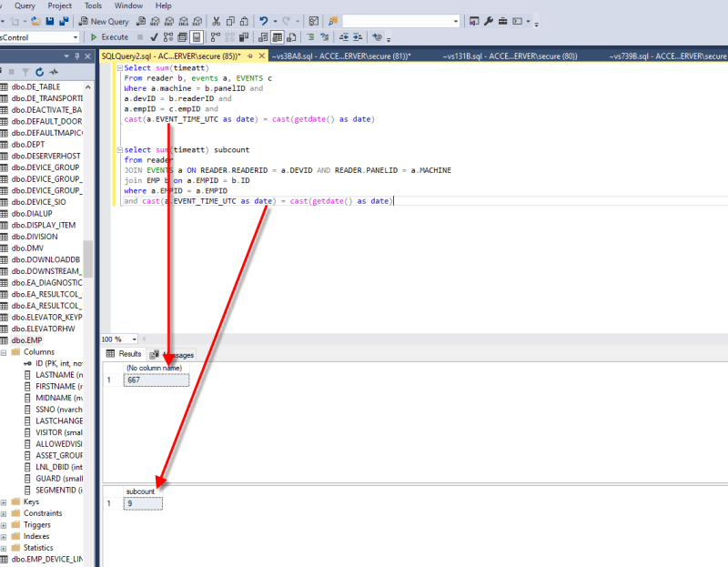Image resolution: width=728 pixels, height=567 pixels.
Task: Click the Cut scissors icon
Action: [216, 21]
